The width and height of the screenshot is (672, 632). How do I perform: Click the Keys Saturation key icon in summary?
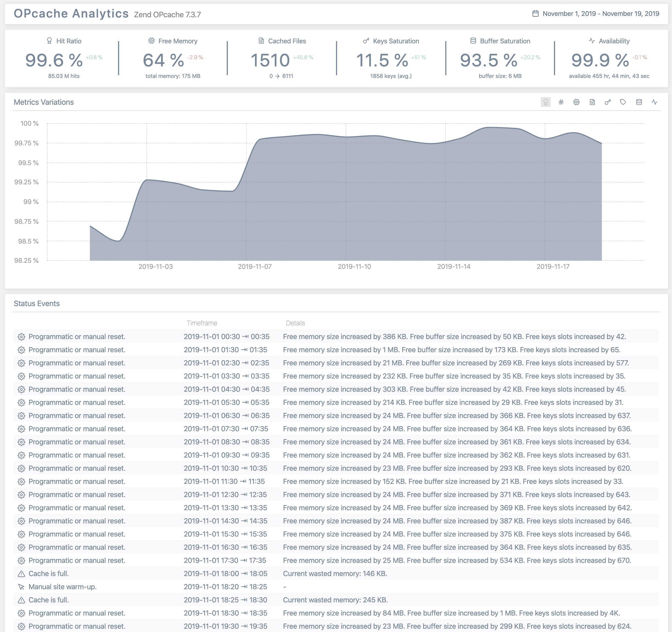[x=366, y=41]
